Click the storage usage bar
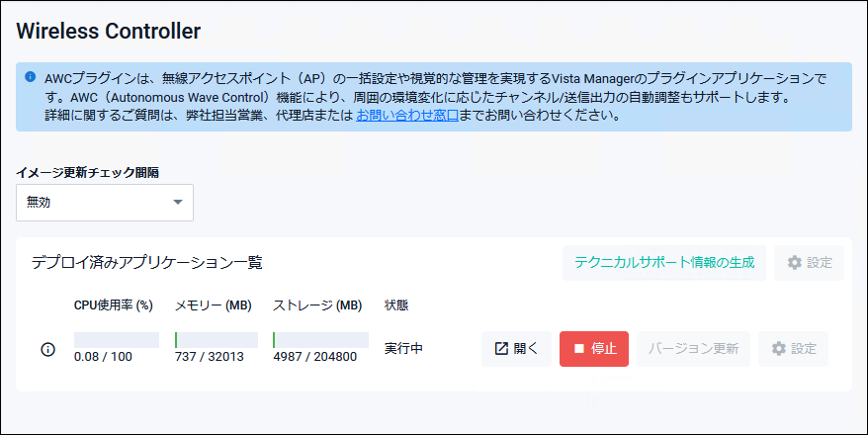This screenshot has width=868, height=435. tap(320, 340)
